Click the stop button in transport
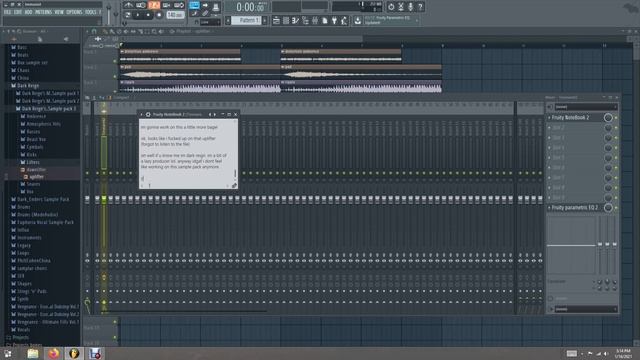This screenshot has height=360, width=640. click(x=148, y=15)
